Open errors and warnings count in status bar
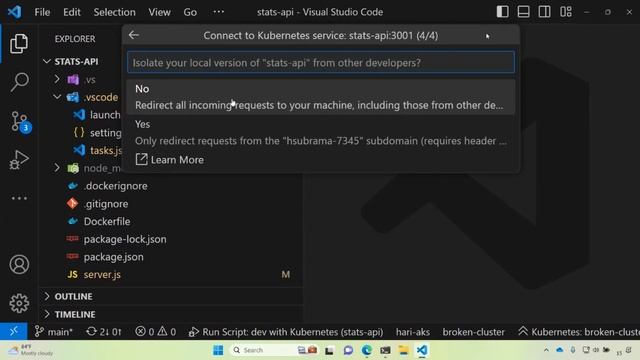Viewport: 640px width, 360px height. coord(156,332)
